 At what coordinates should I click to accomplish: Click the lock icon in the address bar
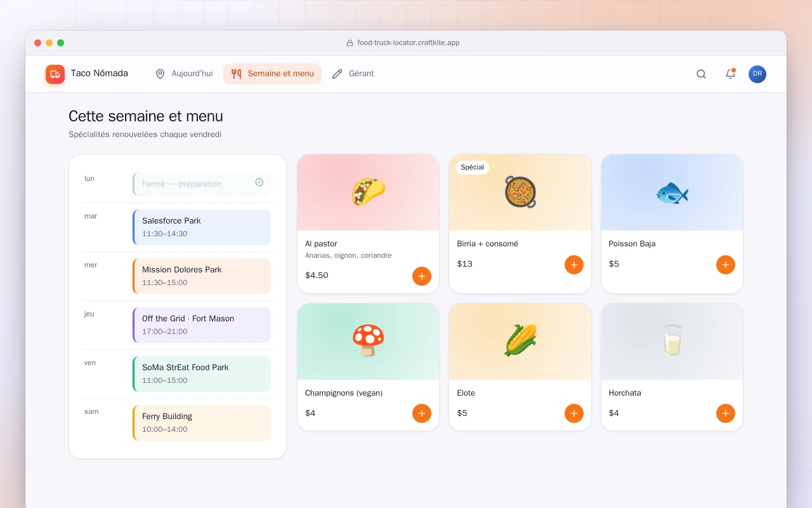(x=350, y=43)
